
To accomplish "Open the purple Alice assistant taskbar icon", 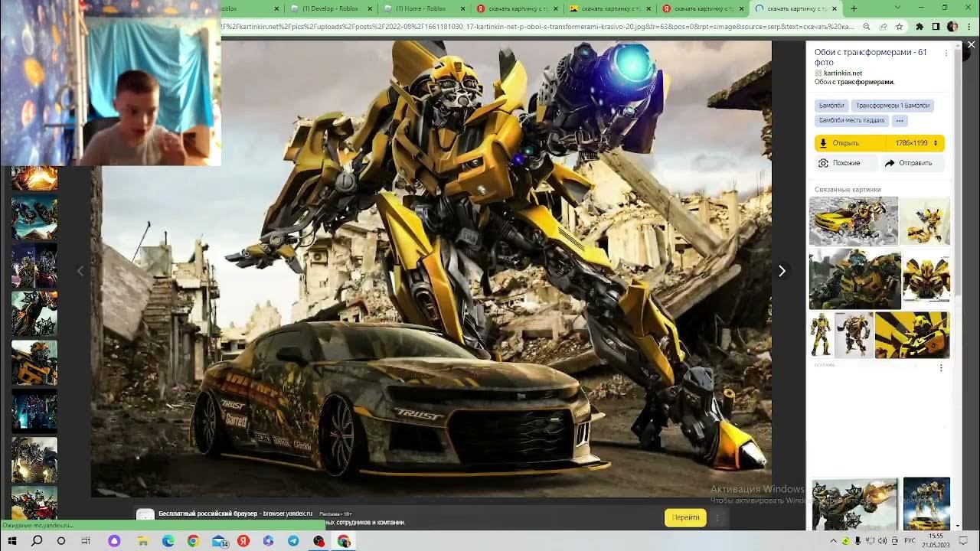I will 114,541.
